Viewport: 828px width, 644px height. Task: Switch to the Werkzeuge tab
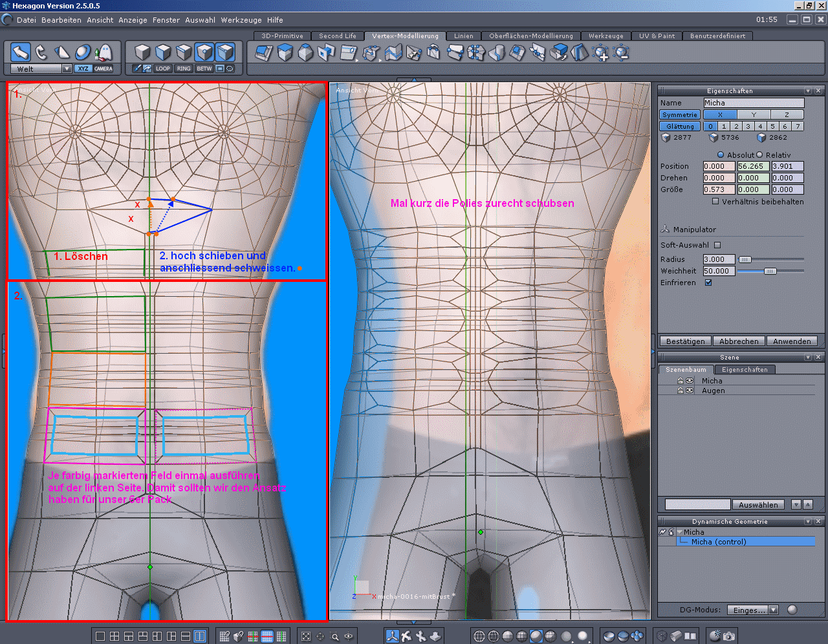606,36
